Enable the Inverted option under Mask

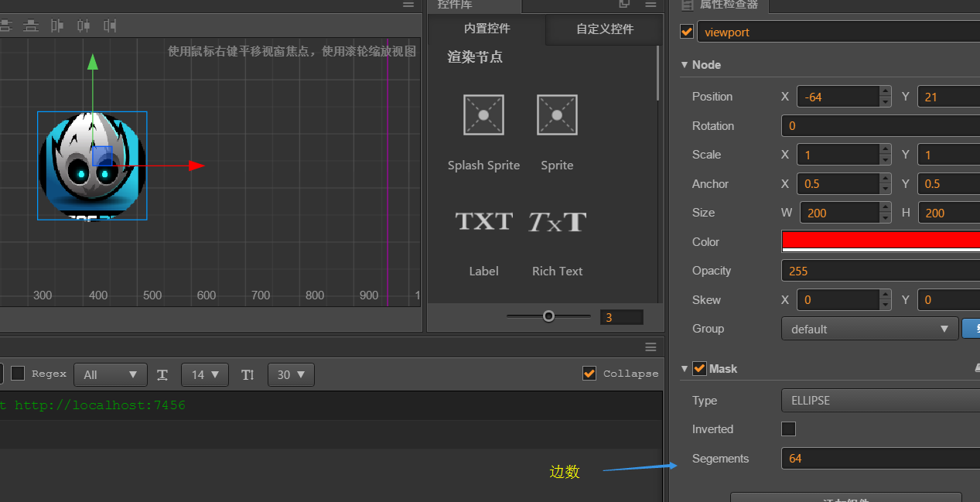(788, 429)
